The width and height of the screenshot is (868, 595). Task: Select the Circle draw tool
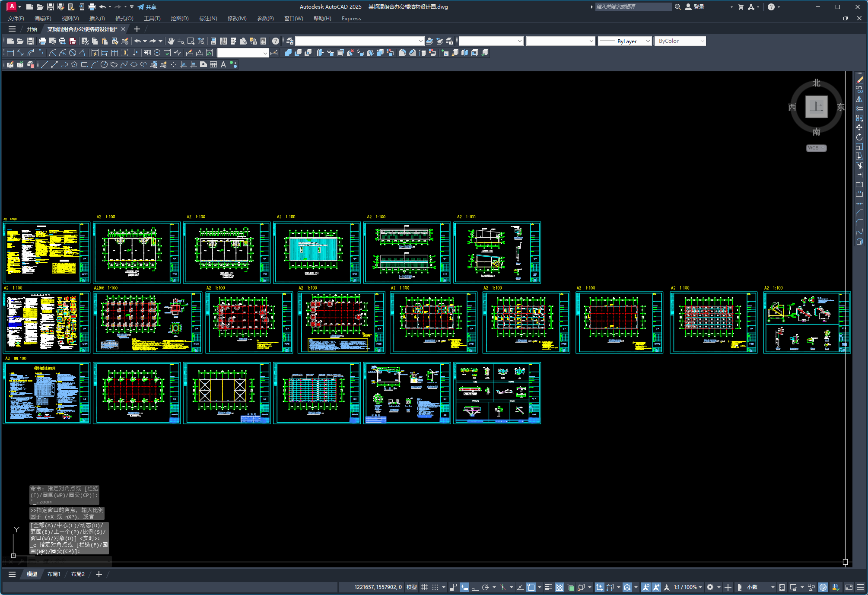104,65
